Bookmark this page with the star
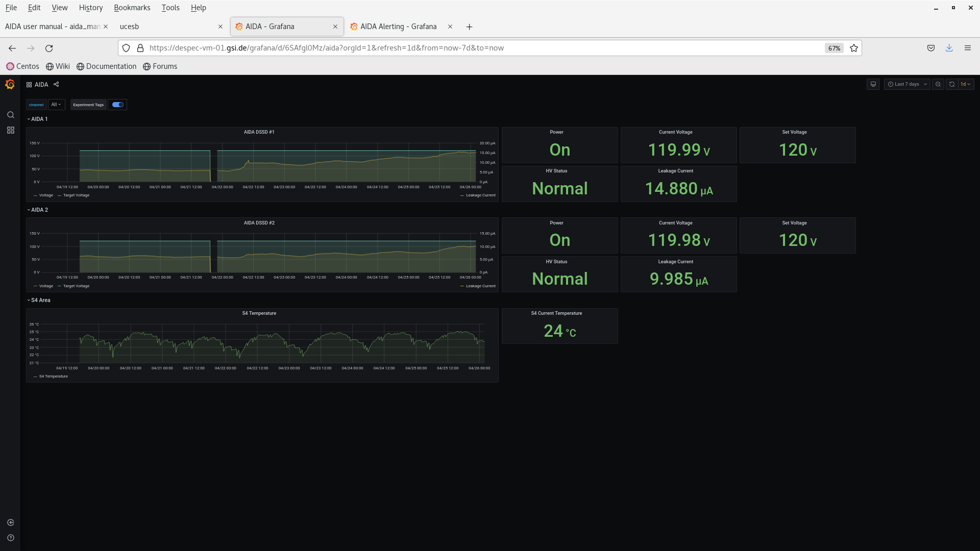 point(854,48)
